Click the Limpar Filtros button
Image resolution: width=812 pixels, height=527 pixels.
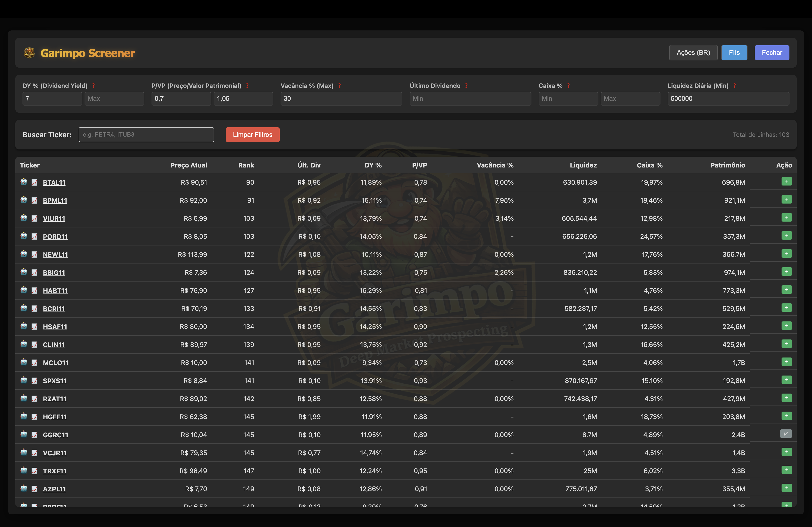252,135
